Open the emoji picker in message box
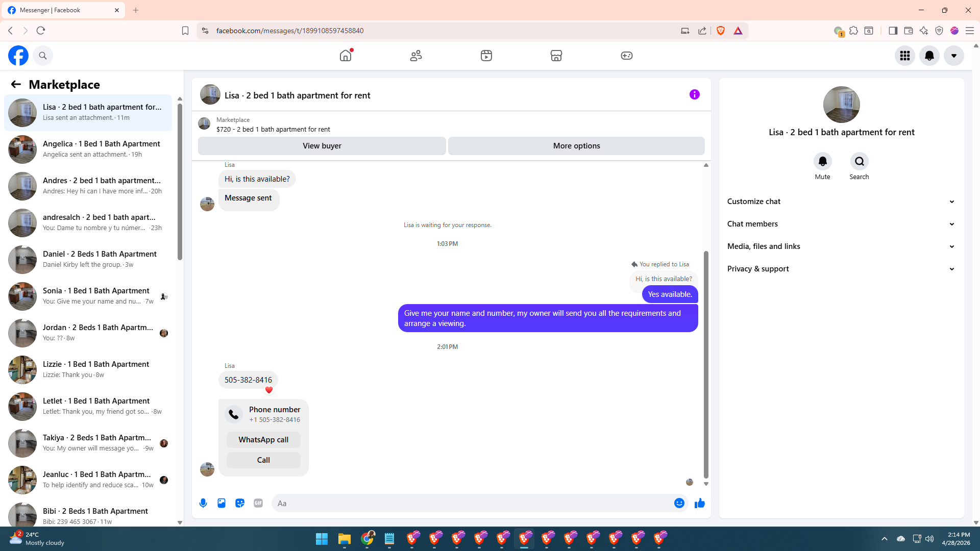The image size is (980, 551). 679,503
